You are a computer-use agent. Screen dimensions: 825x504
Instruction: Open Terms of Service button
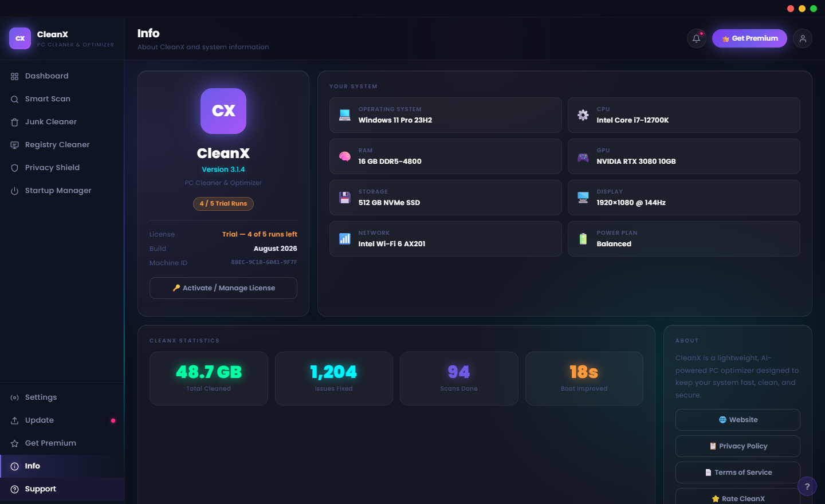click(738, 472)
